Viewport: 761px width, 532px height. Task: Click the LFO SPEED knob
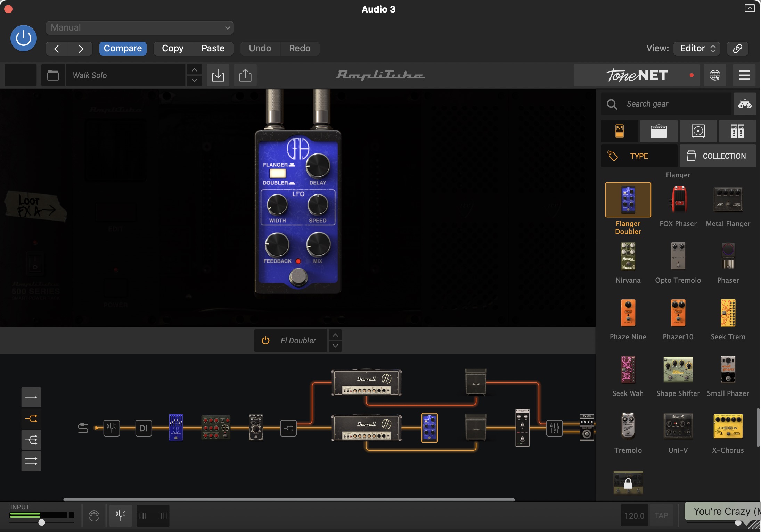[318, 205]
